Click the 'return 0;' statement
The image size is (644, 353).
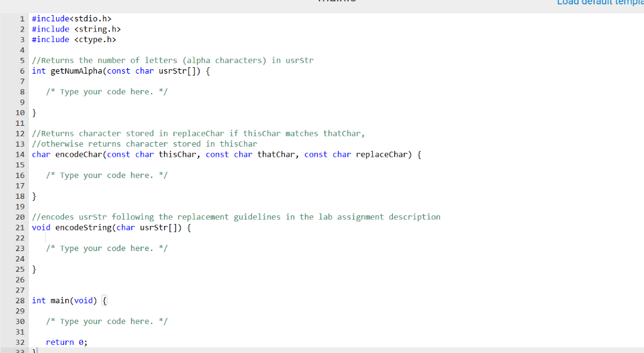tap(67, 342)
